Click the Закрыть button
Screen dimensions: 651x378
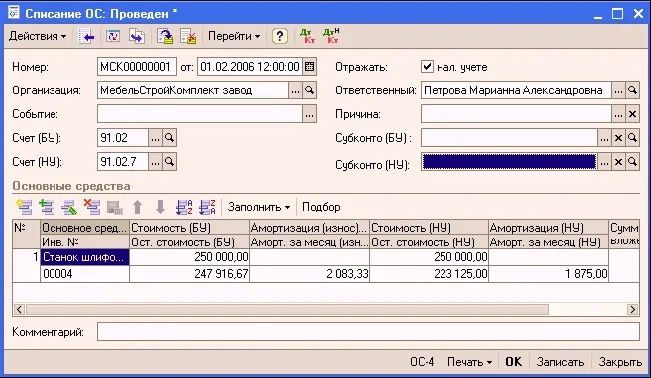pyautogui.click(x=619, y=362)
